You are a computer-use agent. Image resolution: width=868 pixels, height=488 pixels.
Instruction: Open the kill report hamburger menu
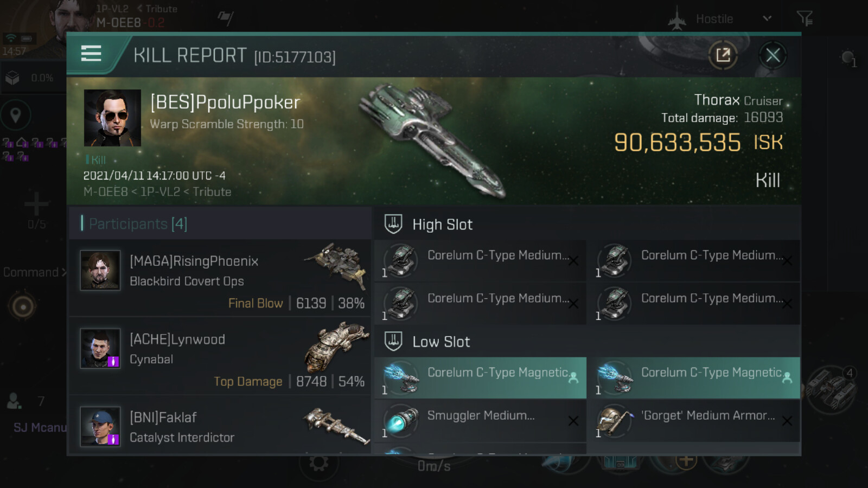click(91, 54)
